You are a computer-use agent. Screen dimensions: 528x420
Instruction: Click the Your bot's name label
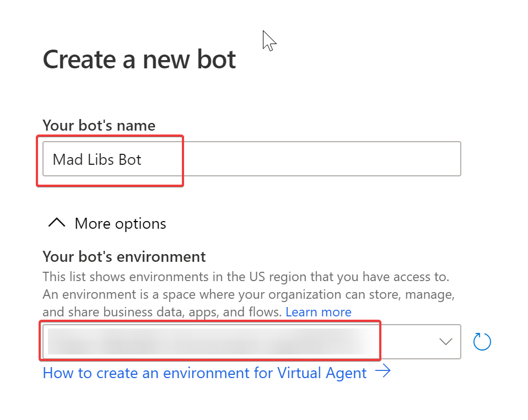pyautogui.click(x=99, y=125)
